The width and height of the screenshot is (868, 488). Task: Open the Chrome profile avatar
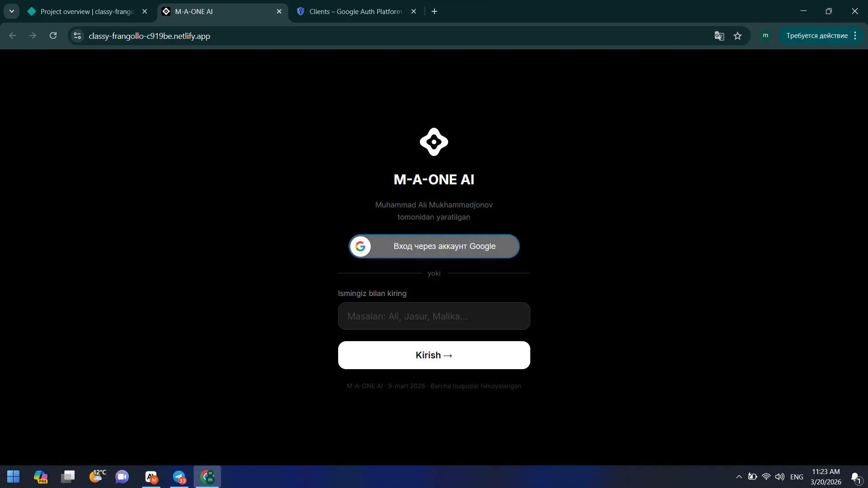[765, 36]
